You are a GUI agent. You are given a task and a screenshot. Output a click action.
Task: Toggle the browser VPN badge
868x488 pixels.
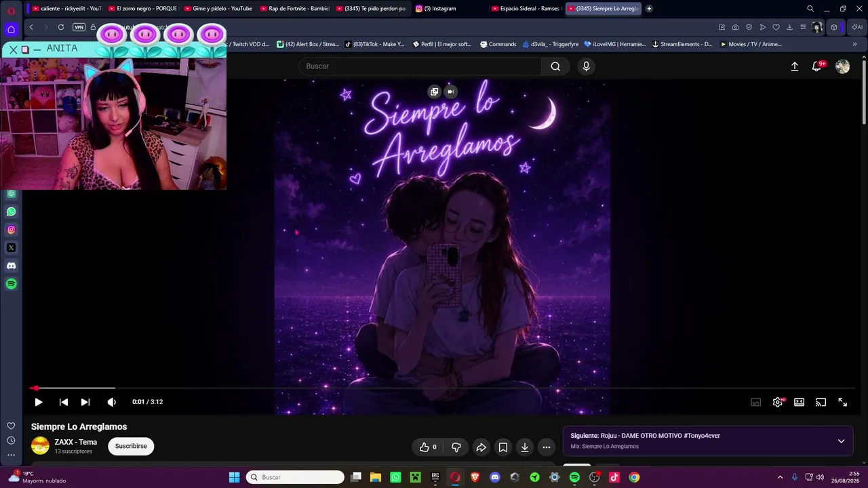(x=79, y=27)
